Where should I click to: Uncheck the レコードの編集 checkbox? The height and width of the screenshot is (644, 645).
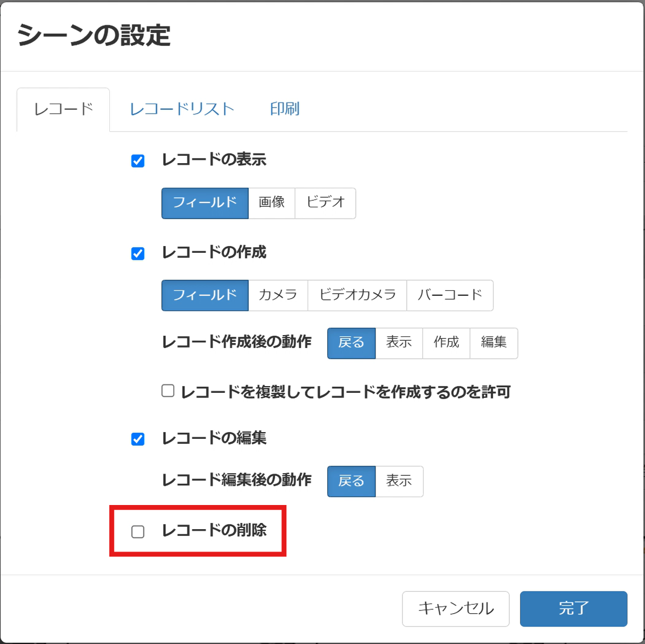(x=138, y=439)
